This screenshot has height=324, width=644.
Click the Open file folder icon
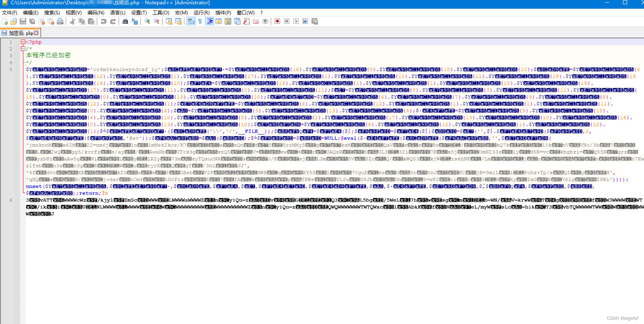click(x=14, y=21)
